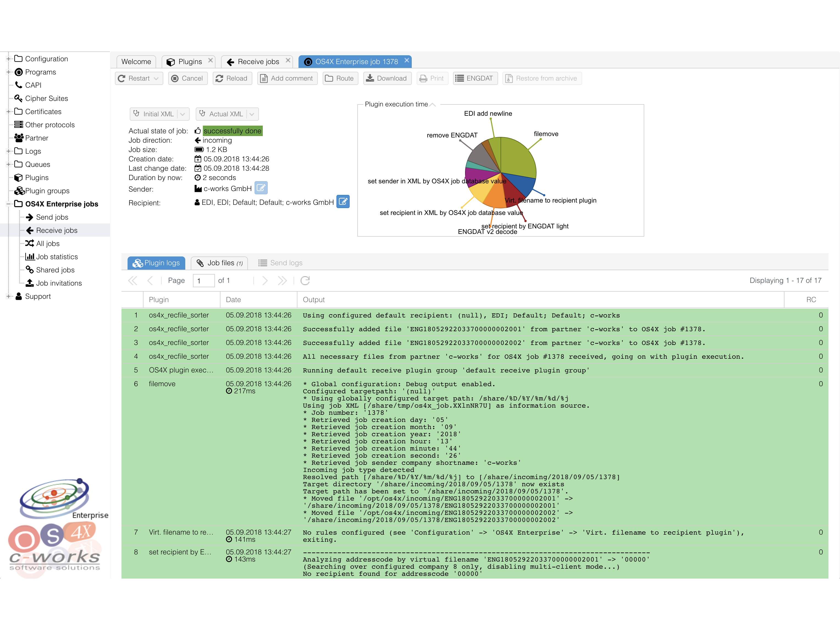Click the Cancel job button
This screenshot has width=840, height=630.
187,78
